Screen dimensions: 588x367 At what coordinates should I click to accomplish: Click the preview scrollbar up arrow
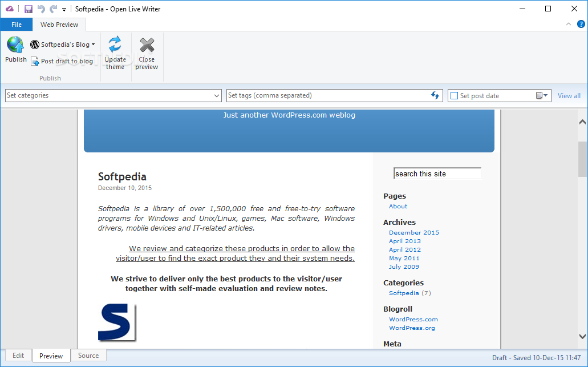pyautogui.click(x=582, y=122)
